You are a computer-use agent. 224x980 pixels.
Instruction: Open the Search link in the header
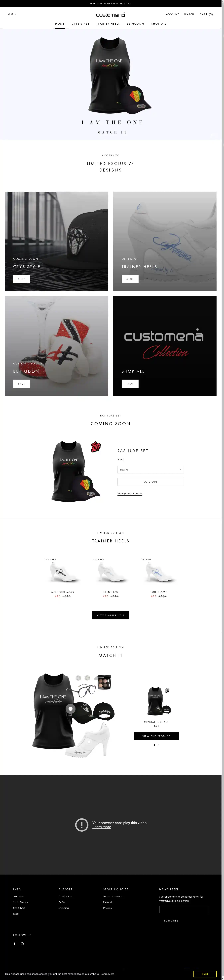[189, 14]
